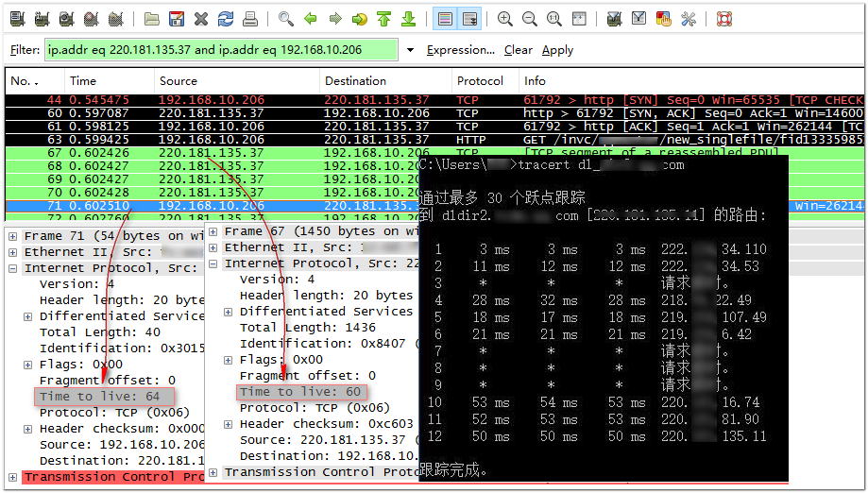Viewport: 868px width, 493px height.
Task: Find a packet magnifier icon
Action: (x=285, y=20)
